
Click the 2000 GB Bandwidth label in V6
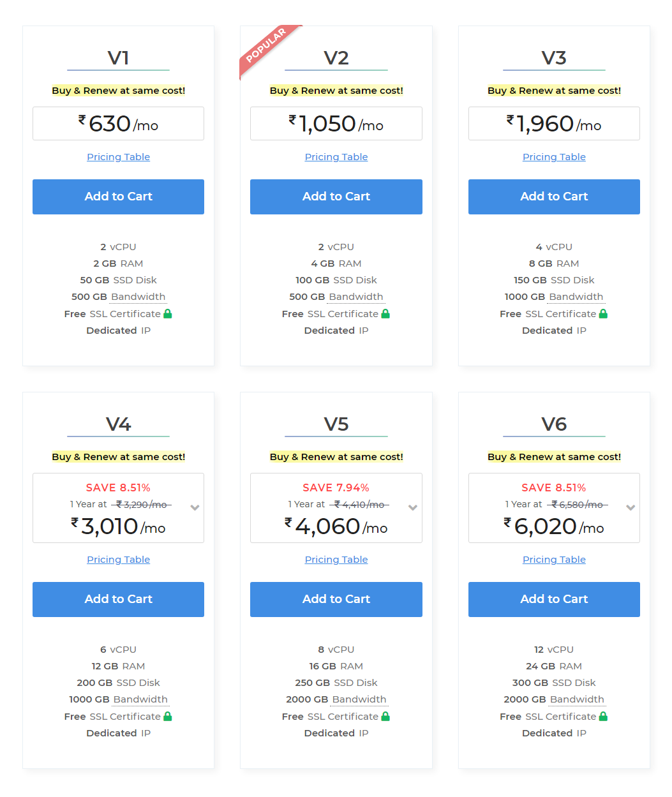(x=554, y=699)
